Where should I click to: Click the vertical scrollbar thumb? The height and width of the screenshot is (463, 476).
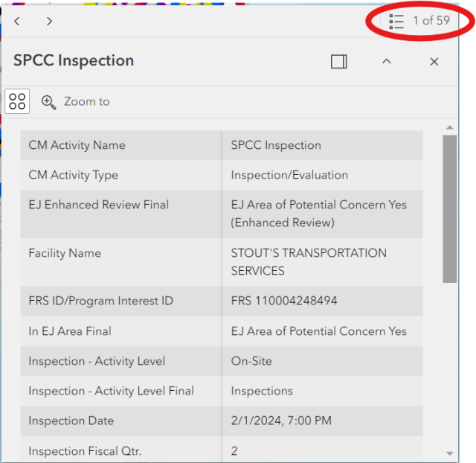click(x=449, y=208)
